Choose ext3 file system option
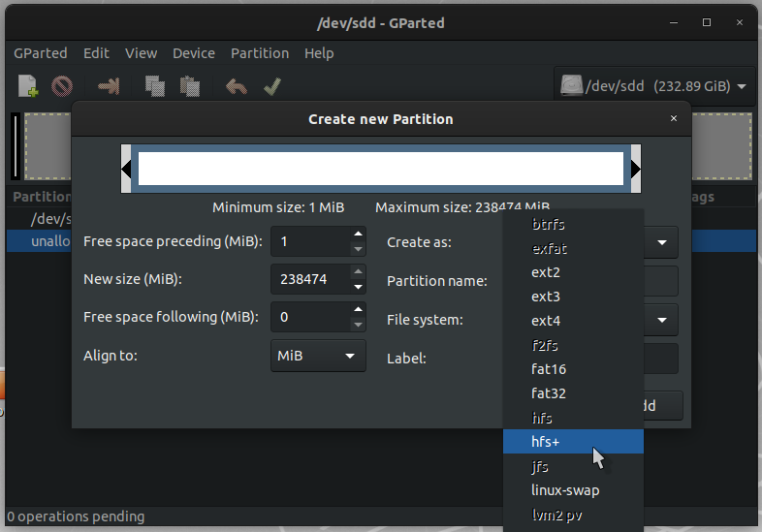Viewport: 762px width, 532px height. click(x=574, y=297)
